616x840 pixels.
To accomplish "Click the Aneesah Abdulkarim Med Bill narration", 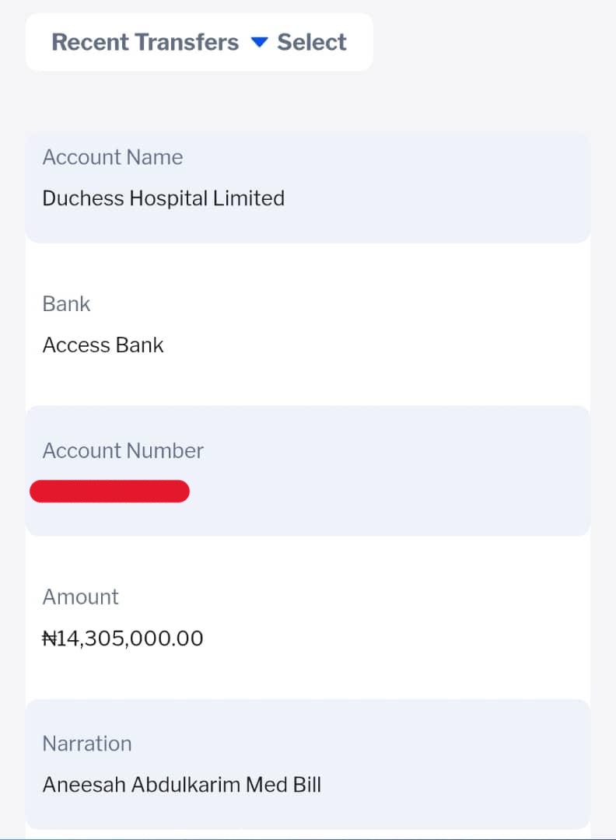I will pos(181,784).
